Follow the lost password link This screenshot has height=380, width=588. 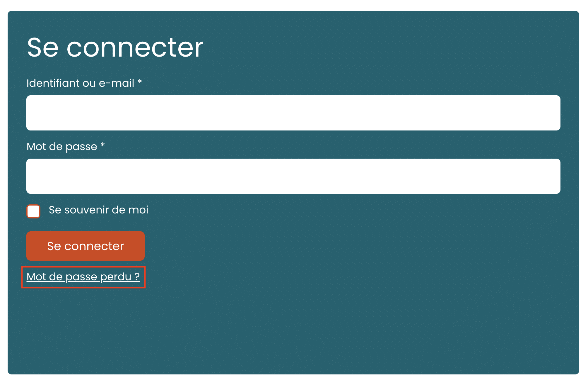point(83,277)
